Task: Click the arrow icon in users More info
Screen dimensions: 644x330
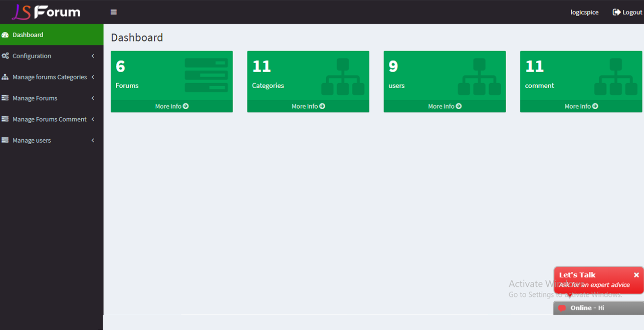Action: tap(459, 106)
